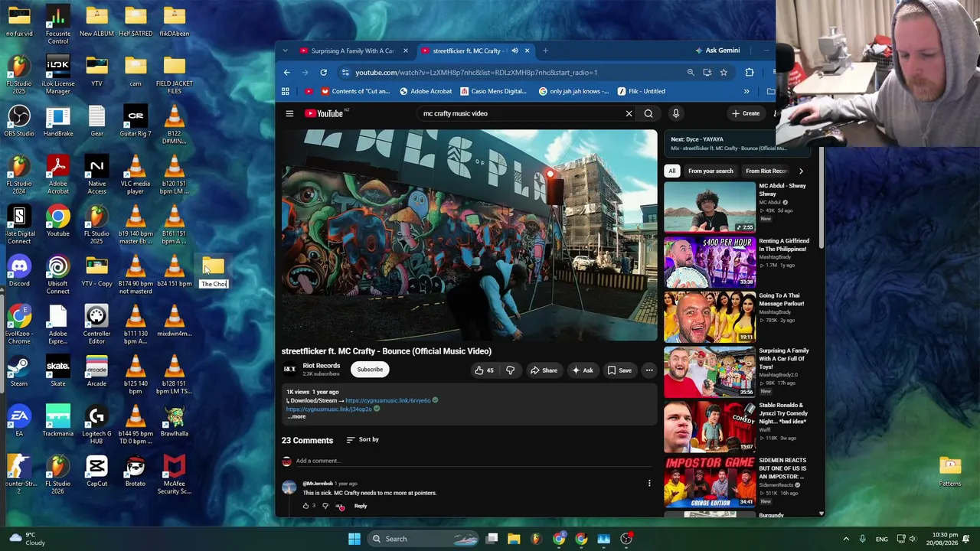This screenshot has width=980, height=551.
Task: Select the Guitar Rig 7 desktop icon
Action: [x=136, y=122]
